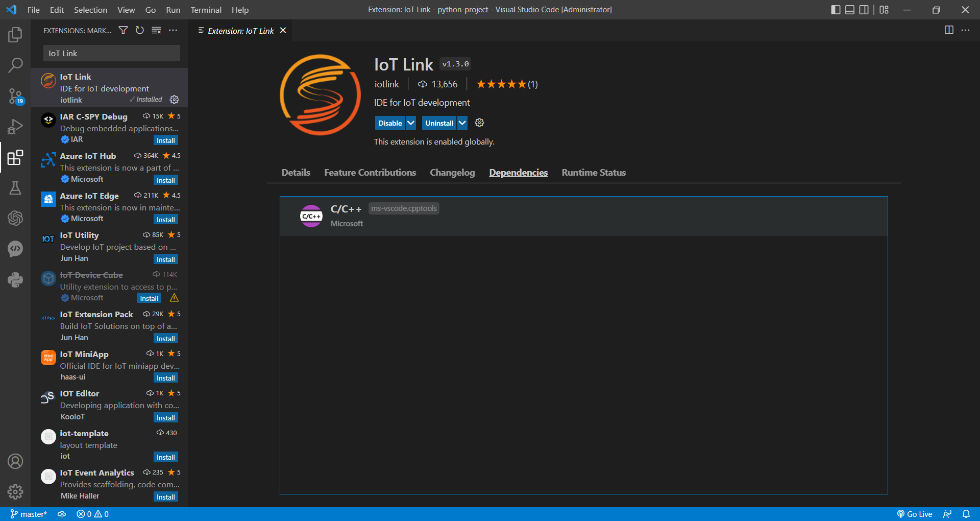Split the editor to the right
Screen dimensions: 980x521
click(949, 30)
